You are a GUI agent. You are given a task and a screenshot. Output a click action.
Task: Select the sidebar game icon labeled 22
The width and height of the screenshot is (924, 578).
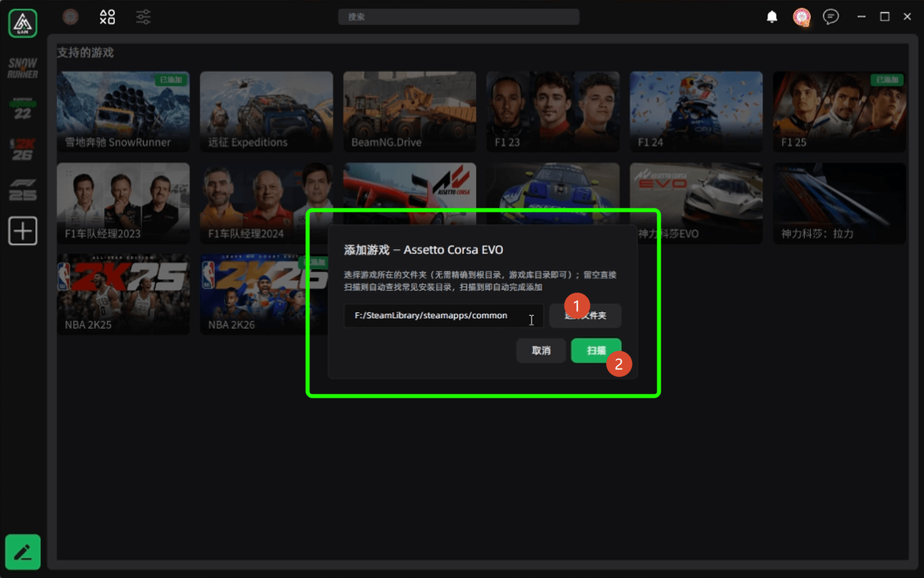pos(23,109)
